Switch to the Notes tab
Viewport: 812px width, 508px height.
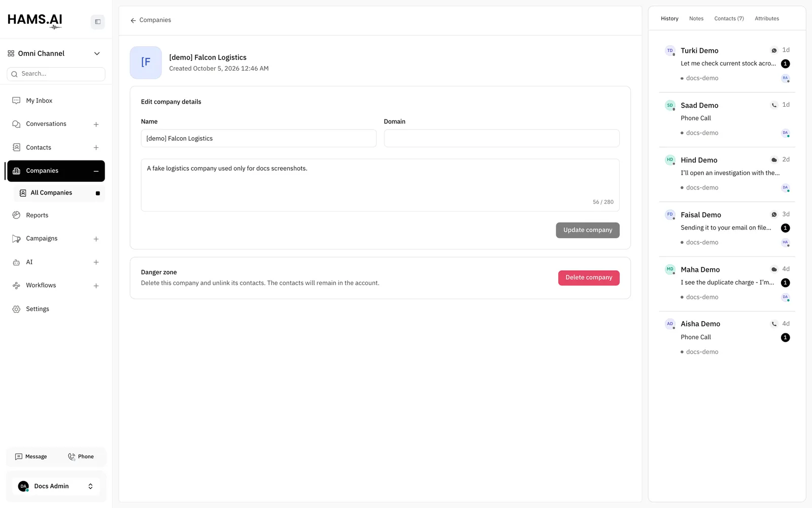pyautogui.click(x=696, y=19)
